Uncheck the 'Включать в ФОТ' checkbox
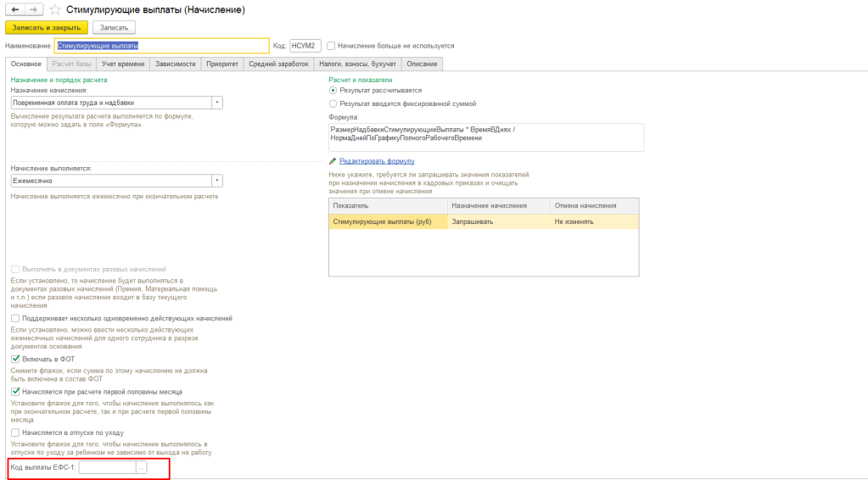Screen dimensions: 868x480 pyautogui.click(x=15, y=360)
